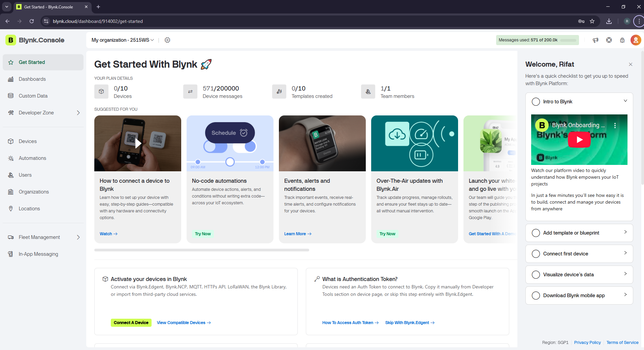Screen dimensions: 644x350
Task: Open the user profile avatar
Action: point(636,40)
